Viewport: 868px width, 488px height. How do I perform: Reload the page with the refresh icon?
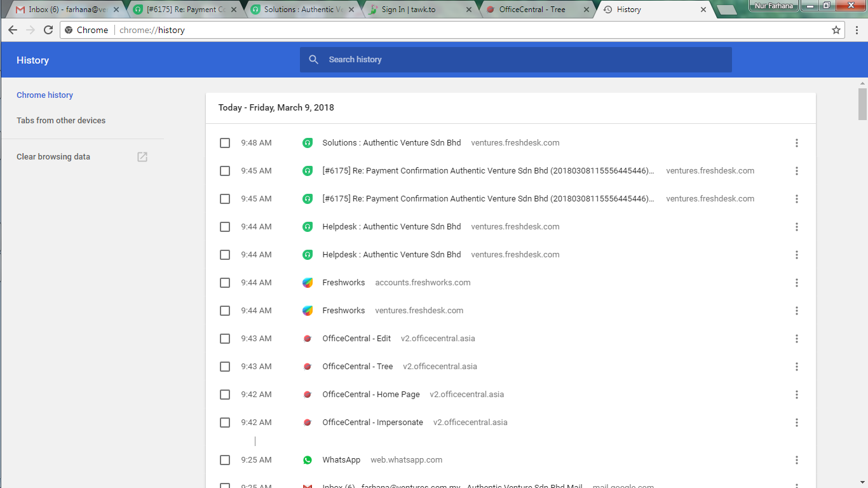[x=48, y=30]
